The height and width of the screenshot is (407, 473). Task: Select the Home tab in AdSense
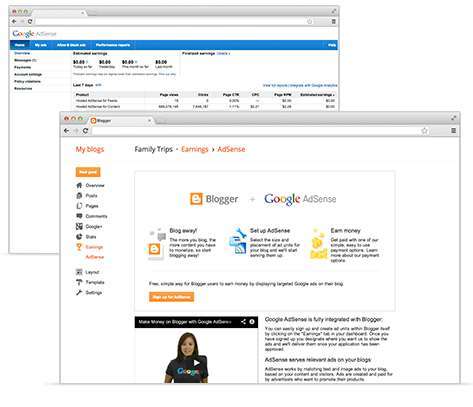20,45
